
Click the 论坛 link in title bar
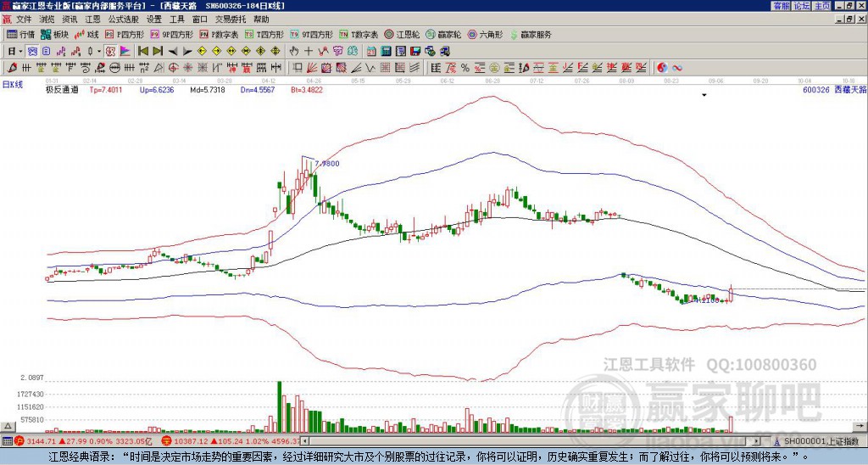click(x=801, y=6)
